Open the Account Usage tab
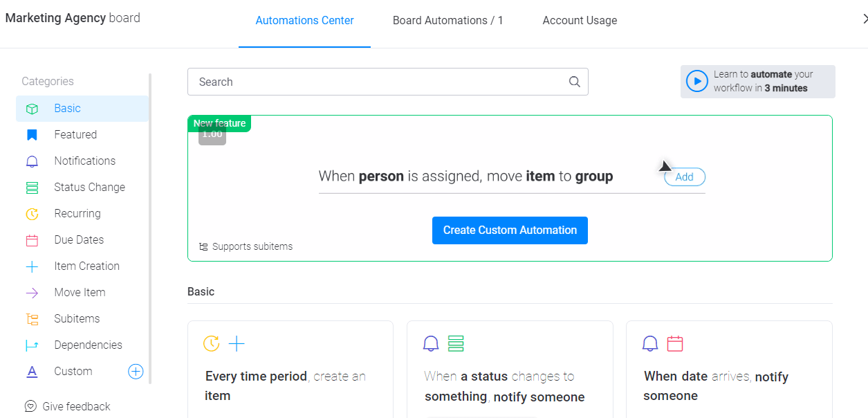Viewport: 868px width, 418px height. click(580, 21)
